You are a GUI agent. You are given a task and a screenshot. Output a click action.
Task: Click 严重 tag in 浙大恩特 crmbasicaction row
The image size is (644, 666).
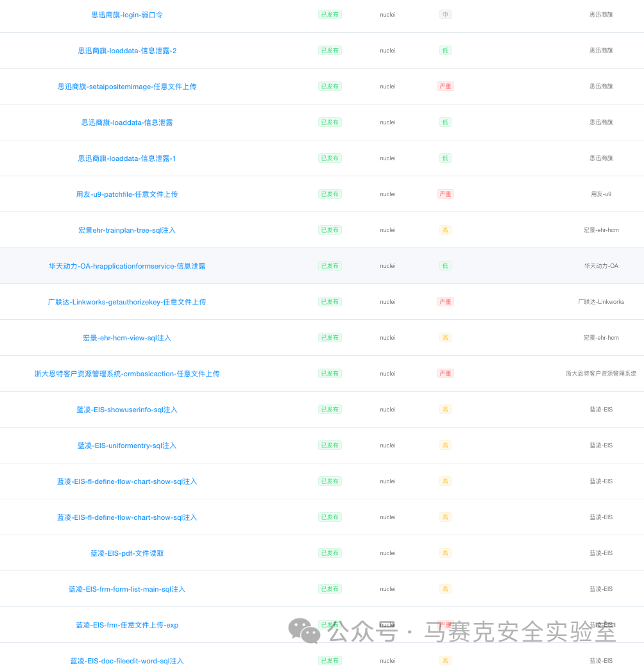pyautogui.click(x=445, y=373)
